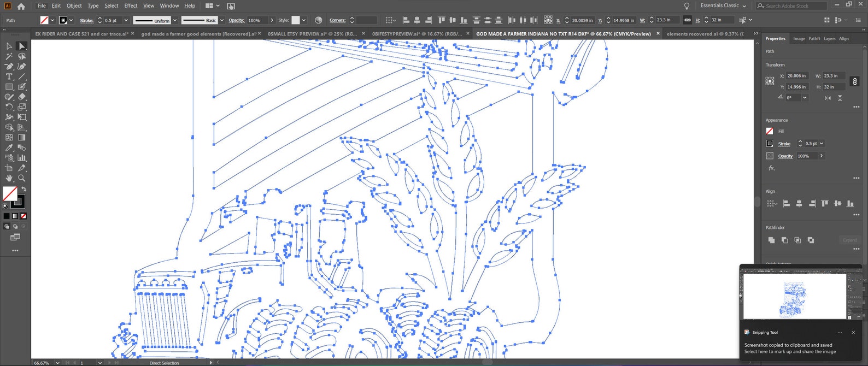
Task: Expand the Uniform variable width profile dropdown
Action: 175,20
